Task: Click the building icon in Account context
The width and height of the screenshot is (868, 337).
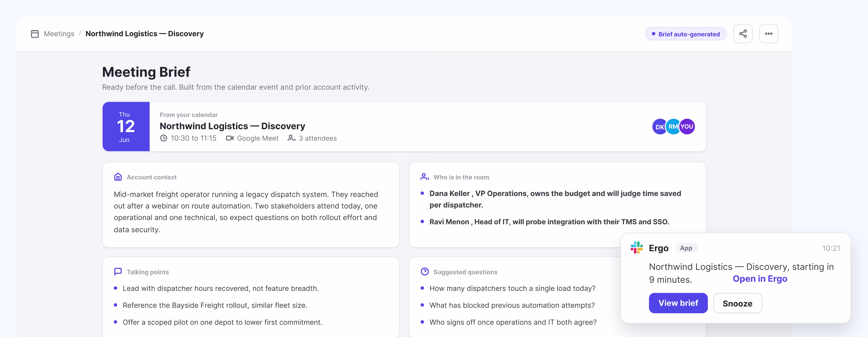Action: tap(118, 177)
